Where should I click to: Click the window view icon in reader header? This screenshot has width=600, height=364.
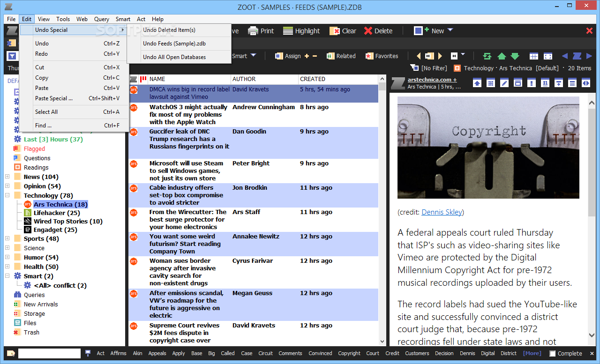[518, 83]
